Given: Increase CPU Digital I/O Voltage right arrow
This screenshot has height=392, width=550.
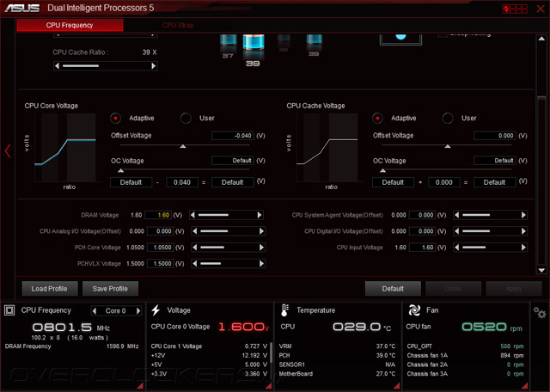Looking at the screenshot, I should point(523,231).
